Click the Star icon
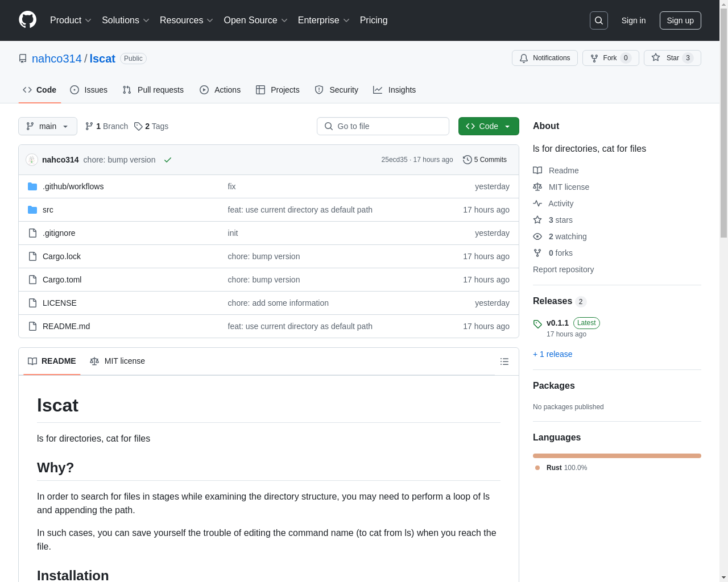728x582 pixels. click(x=656, y=57)
